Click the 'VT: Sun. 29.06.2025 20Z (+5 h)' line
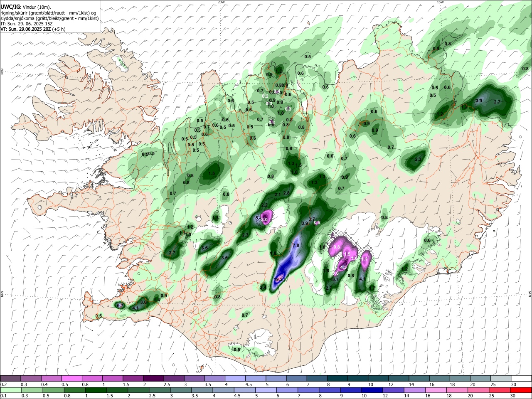Screen dimensions: 532x399 pyautogui.click(x=33, y=29)
